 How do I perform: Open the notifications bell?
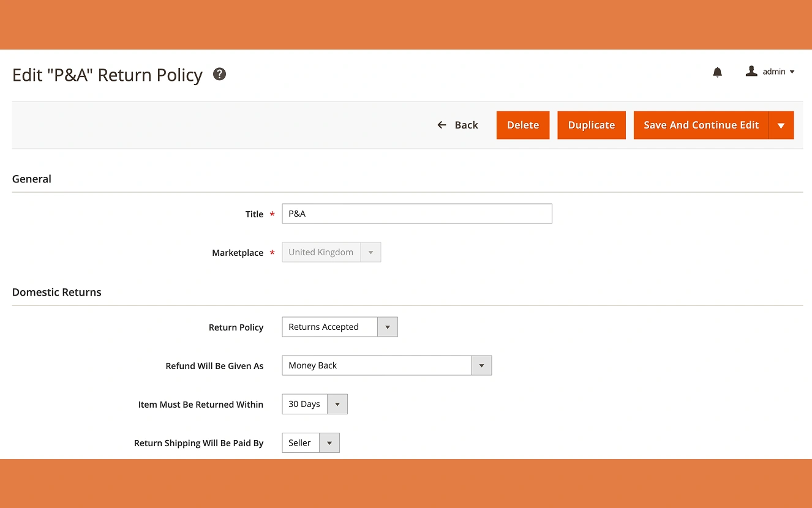pos(718,72)
